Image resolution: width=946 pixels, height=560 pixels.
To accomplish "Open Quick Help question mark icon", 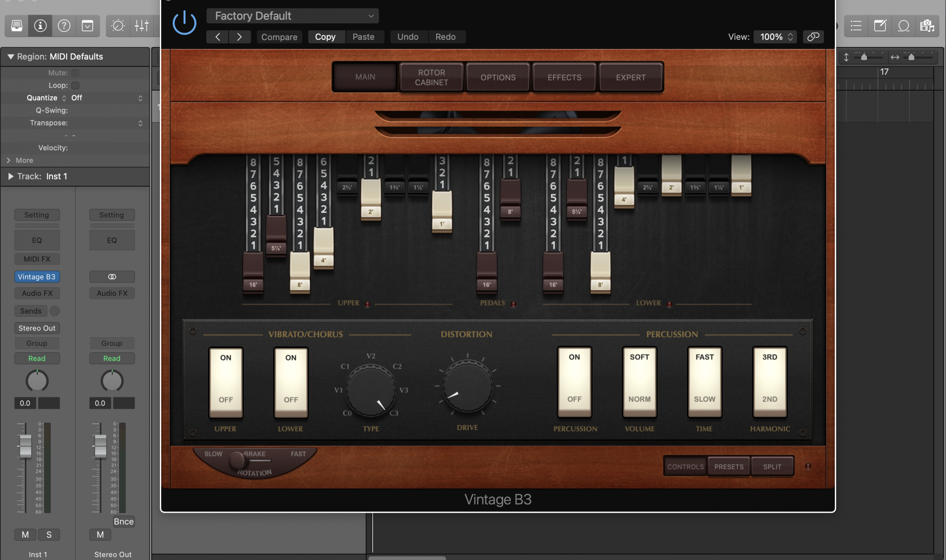I will pyautogui.click(x=64, y=26).
